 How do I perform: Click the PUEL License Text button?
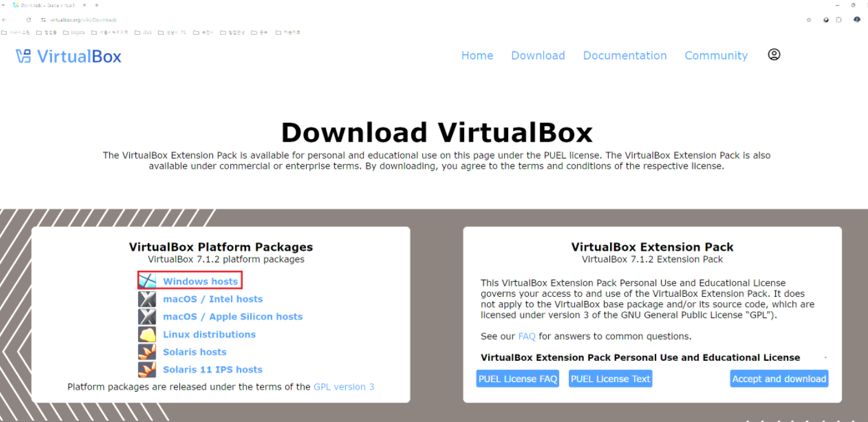[610, 378]
